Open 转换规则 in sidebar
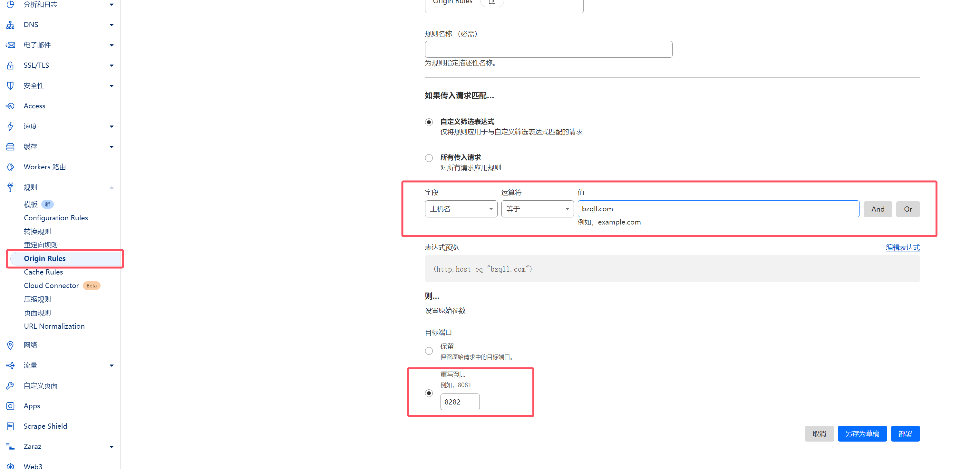The height and width of the screenshot is (469, 980). point(37,232)
